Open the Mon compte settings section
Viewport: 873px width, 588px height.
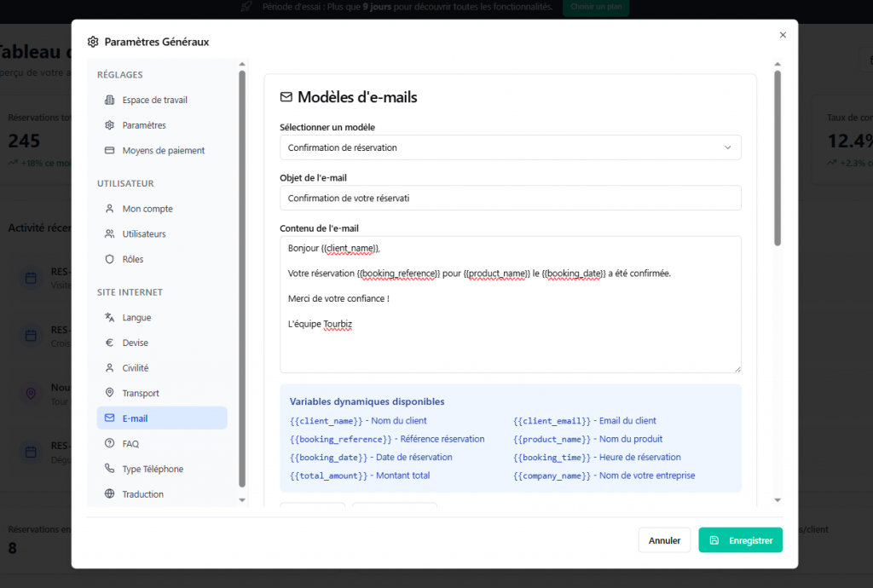[147, 209]
